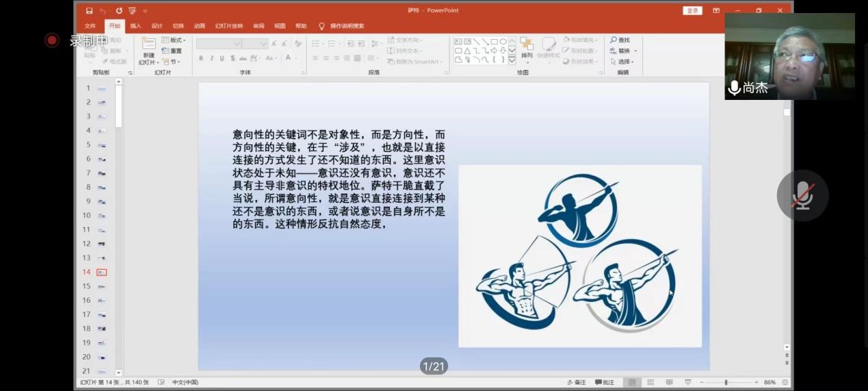Toggle the Notes pane in status bar
The height and width of the screenshot is (391, 868).
pyautogui.click(x=577, y=382)
